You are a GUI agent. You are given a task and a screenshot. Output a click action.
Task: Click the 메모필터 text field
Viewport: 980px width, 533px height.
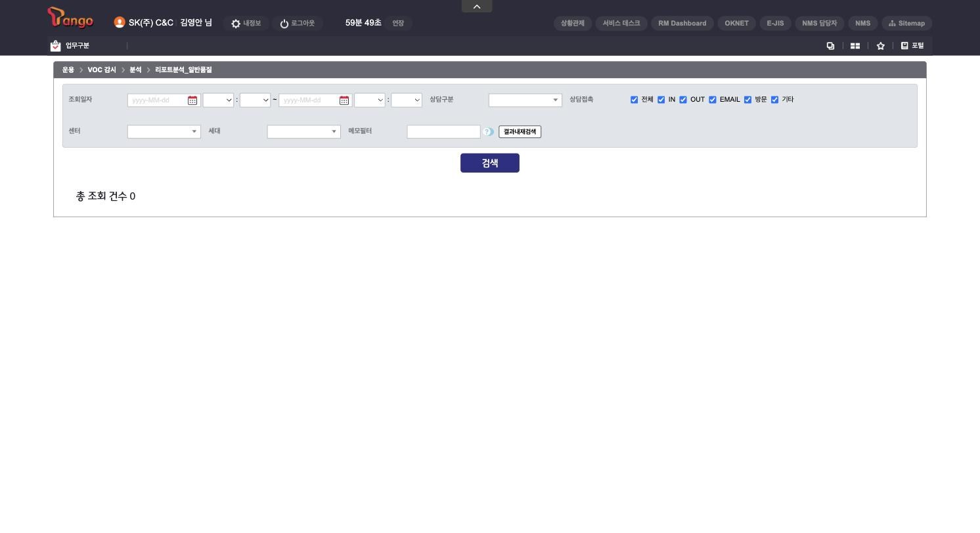(x=444, y=132)
